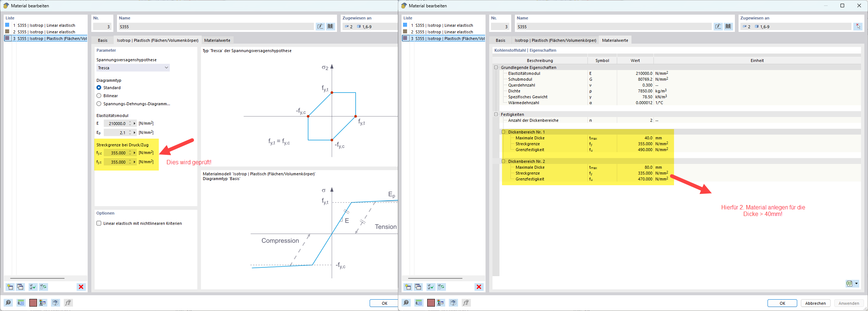Select the Bilinear diagram type

[x=99, y=96]
